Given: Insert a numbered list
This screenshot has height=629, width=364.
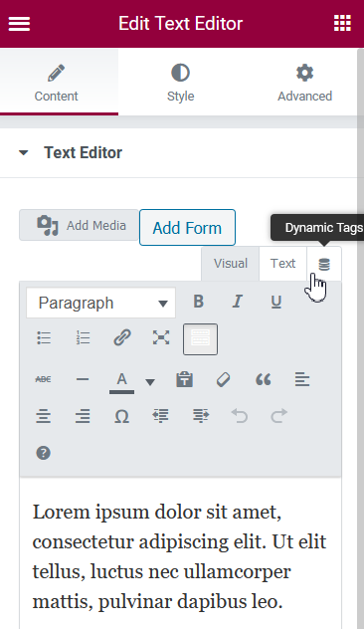Looking at the screenshot, I should pyautogui.click(x=83, y=338).
